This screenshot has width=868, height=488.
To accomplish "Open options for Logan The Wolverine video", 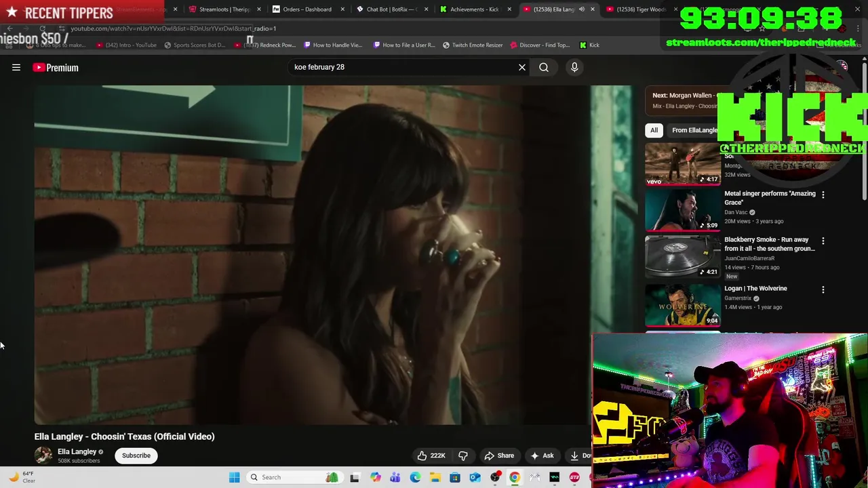I will (823, 289).
